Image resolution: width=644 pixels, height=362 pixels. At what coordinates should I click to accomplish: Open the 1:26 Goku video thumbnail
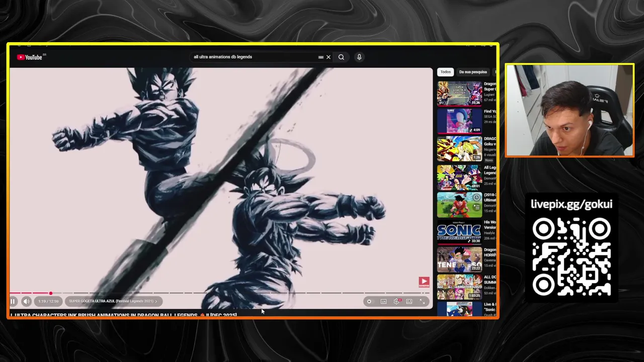coord(459,149)
